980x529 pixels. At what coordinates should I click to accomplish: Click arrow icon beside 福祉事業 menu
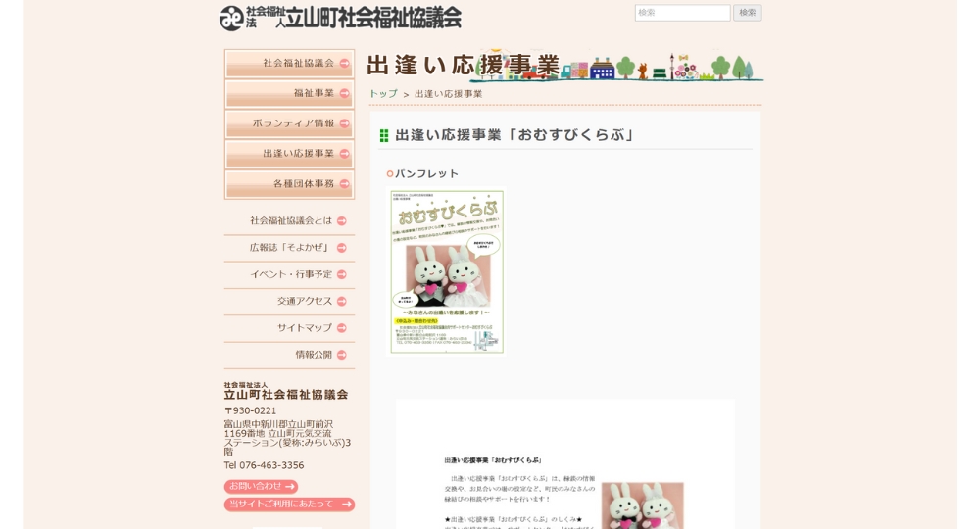pyautogui.click(x=344, y=94)
